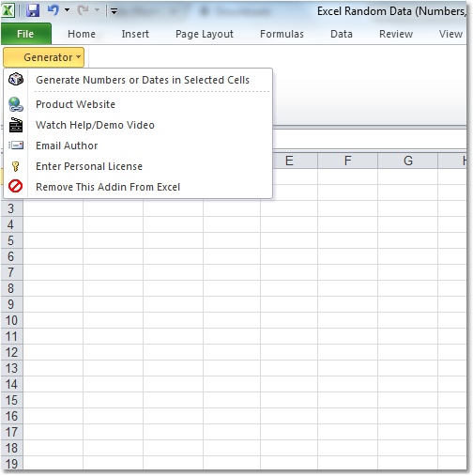Open the Customize Quick Access Toolbar dropdown
Viewport: 473px width, 476px height.
pyautogui.click(x=114, y=11)
